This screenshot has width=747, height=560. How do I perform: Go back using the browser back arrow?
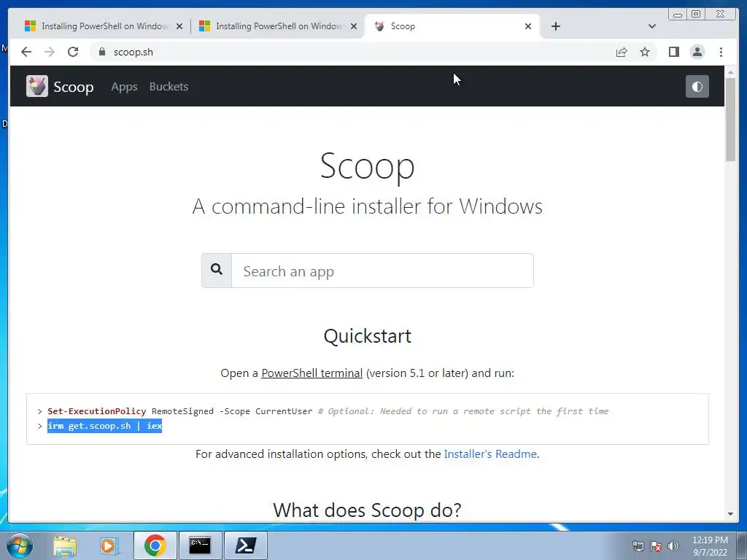(26, 52)
